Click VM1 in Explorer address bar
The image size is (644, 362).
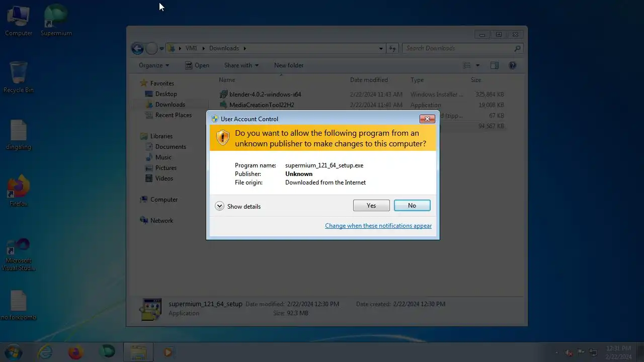point(191,48)
